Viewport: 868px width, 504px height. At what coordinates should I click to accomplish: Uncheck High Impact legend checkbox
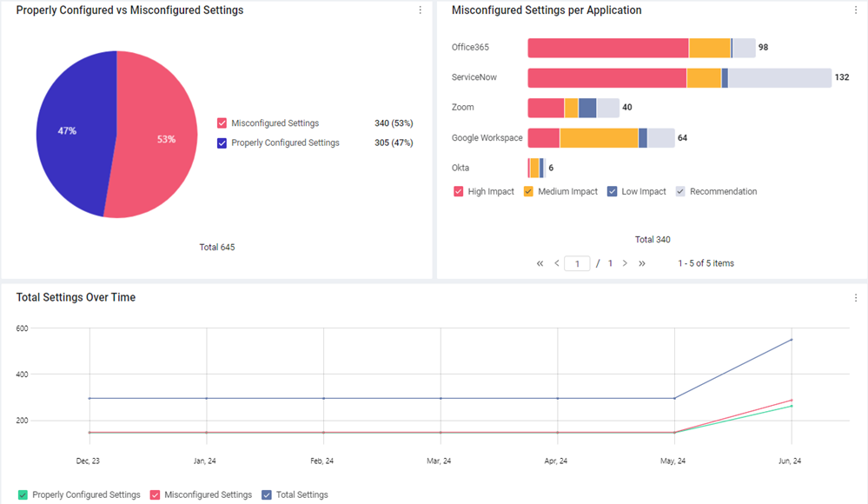pos(459,192)
